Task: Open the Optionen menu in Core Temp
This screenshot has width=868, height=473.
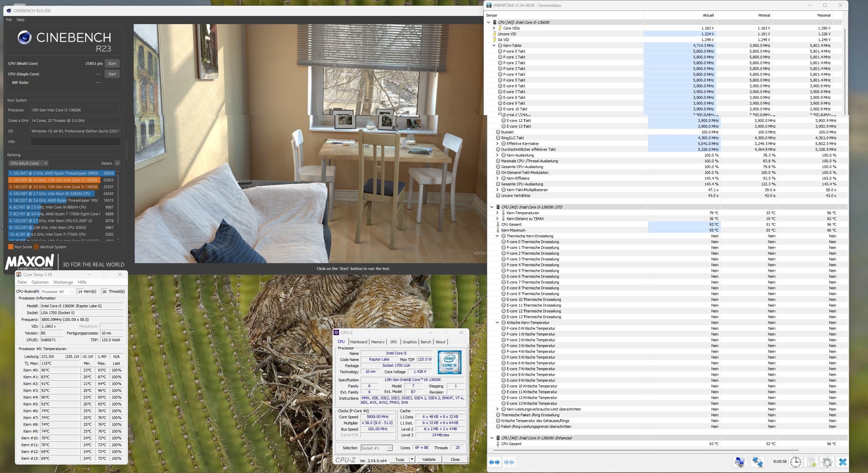Action: click(x=40, y=282)
